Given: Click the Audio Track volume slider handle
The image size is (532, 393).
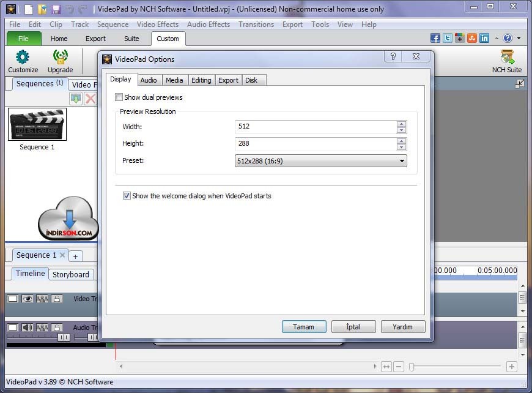Looking at the screenshot, I should click(x=64, y=337).
